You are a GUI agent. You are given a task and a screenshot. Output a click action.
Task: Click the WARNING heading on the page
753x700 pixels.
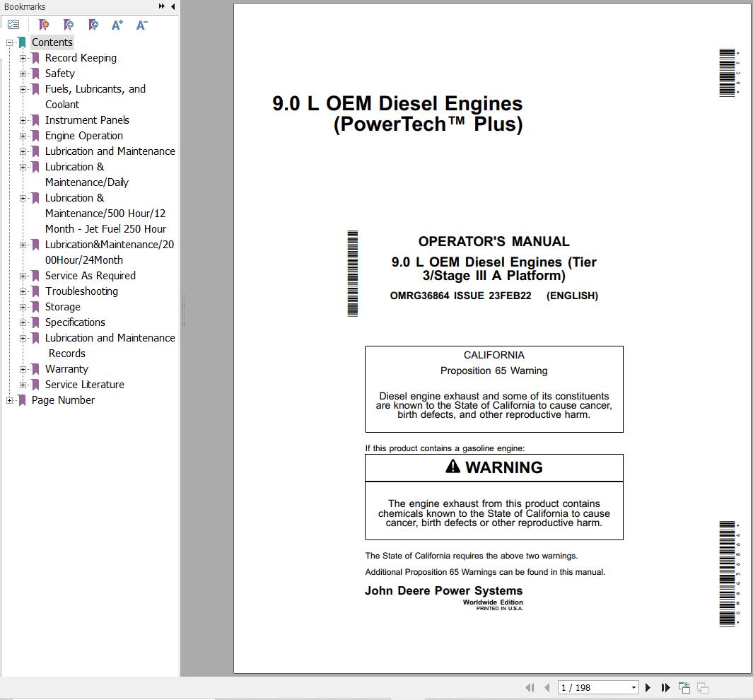point(494,467)
